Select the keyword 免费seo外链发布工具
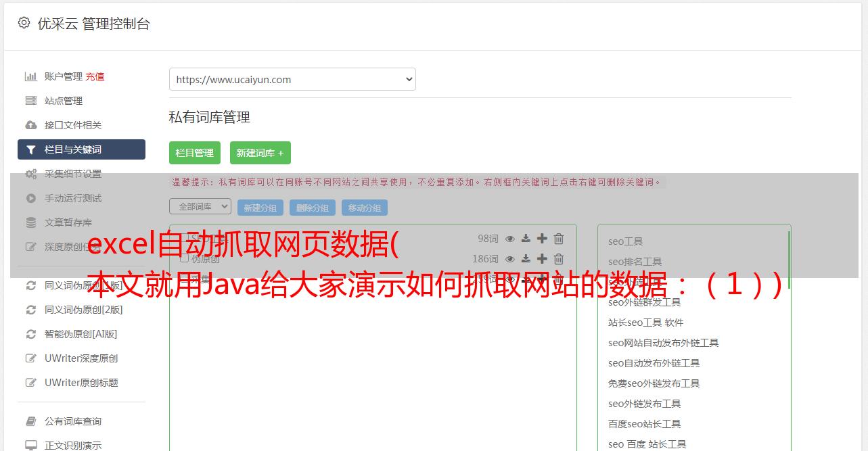Viewport: 868px width, 451px height. pyautogui.click(x=654, y=383)
